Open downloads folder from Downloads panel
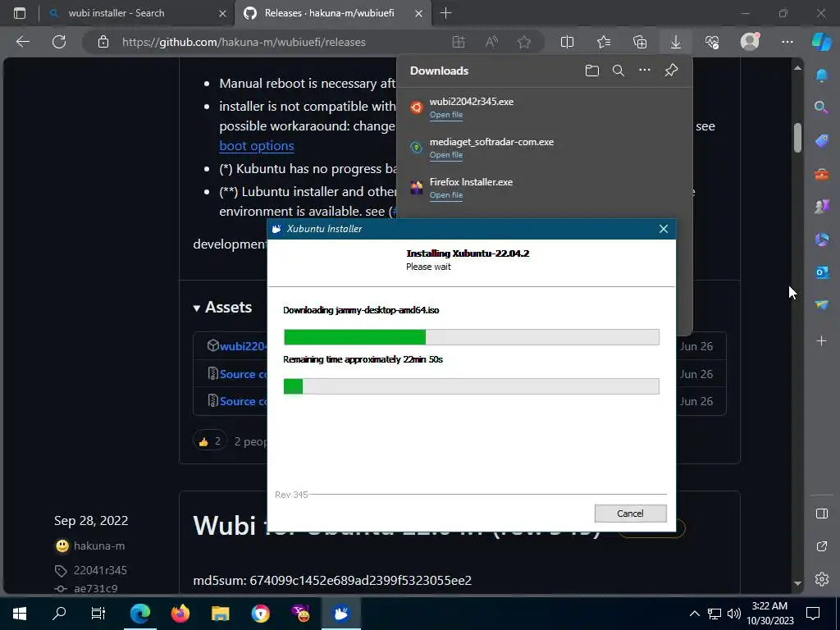 point(592,71)
